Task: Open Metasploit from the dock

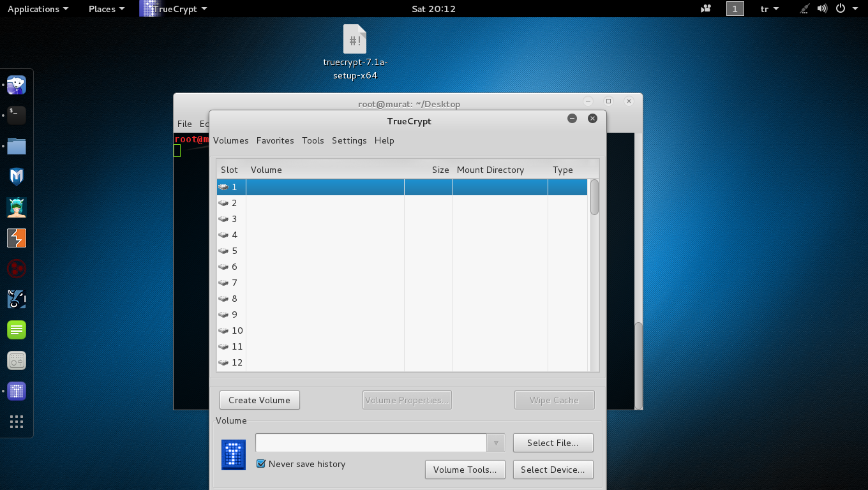Action: pyautogui.click(x=17, y=177)
